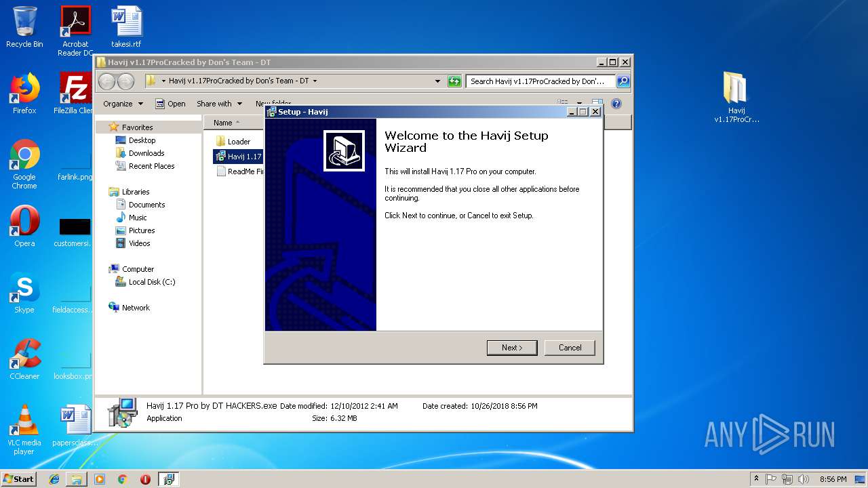868x488 pixels.
Task: Refresh the Explorer folder view
Action: click(x=454, y=81)
